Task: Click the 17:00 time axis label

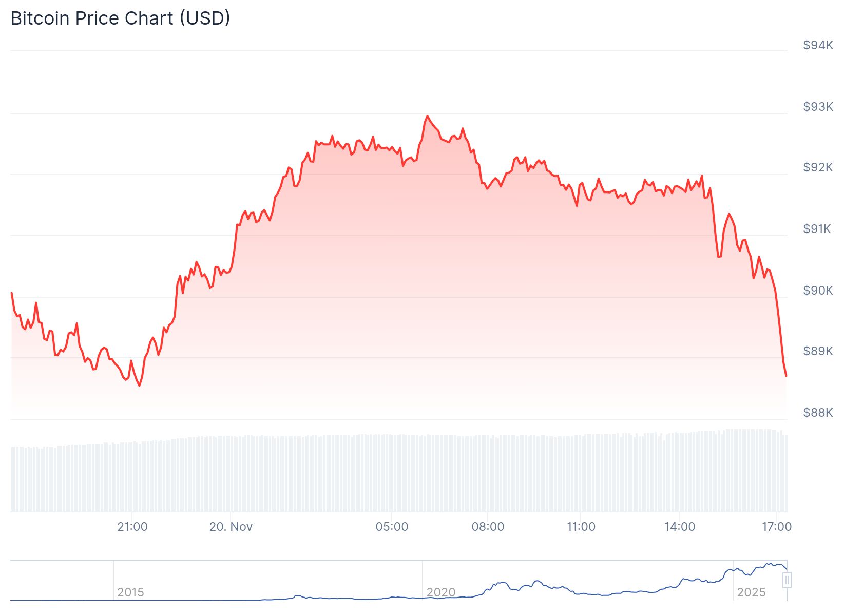Action: coord(776,527)
